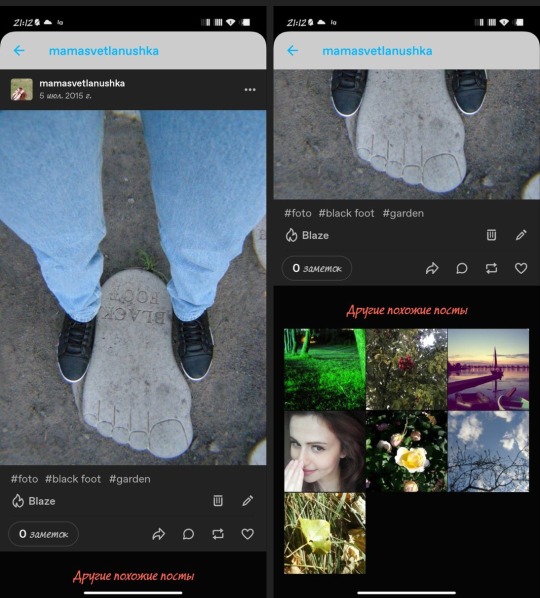This screenshot has height=598, width=540.
Task: Tap the cloud status icon on the left screen
Action: pyautogui.click(x=48, y=22)
